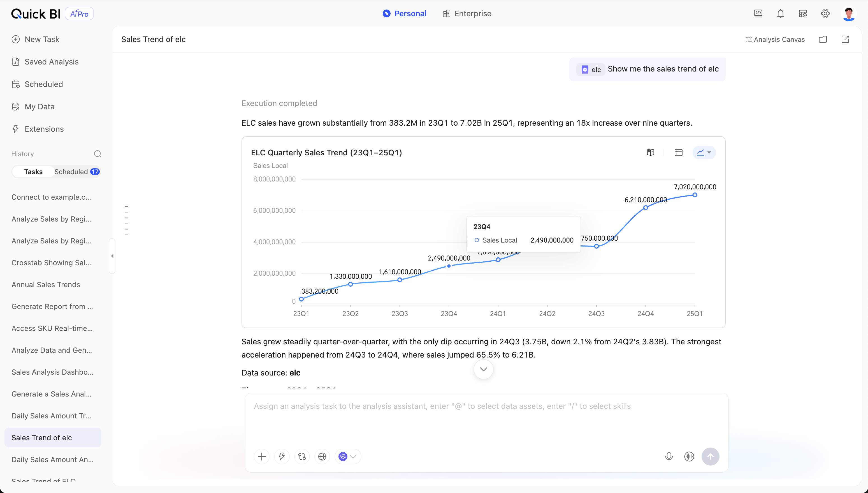The image size is (868, 493).
Task: Click the Saved Analysis document icon
Action: coord(16,62)
